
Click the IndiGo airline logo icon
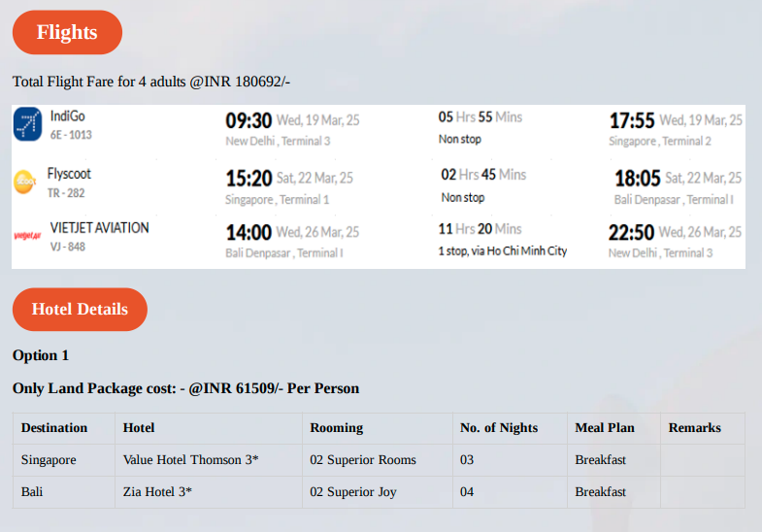28,124
